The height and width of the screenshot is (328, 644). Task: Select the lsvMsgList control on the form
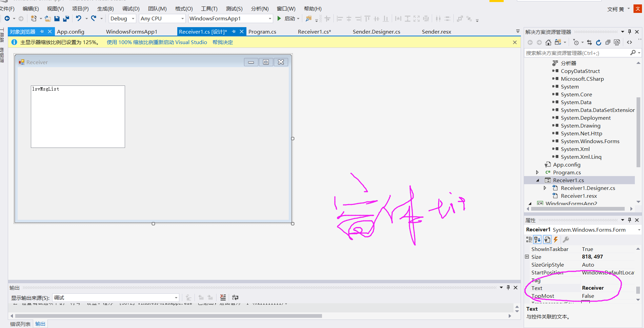pos(78,117)
